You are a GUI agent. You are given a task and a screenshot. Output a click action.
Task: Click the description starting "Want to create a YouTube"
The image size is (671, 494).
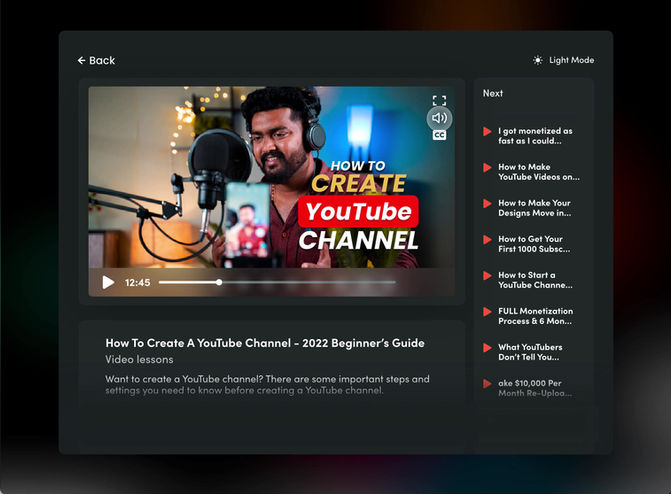(267, 384)
